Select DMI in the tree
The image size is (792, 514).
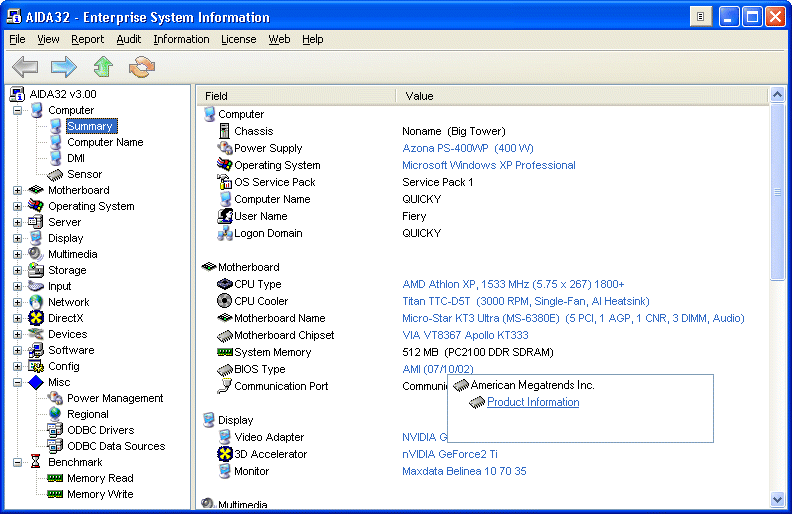(x=76, y=158)
